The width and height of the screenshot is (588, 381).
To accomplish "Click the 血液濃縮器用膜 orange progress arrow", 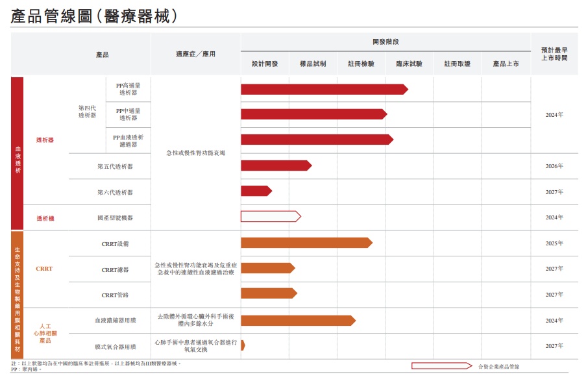I will tap(298, 321).
